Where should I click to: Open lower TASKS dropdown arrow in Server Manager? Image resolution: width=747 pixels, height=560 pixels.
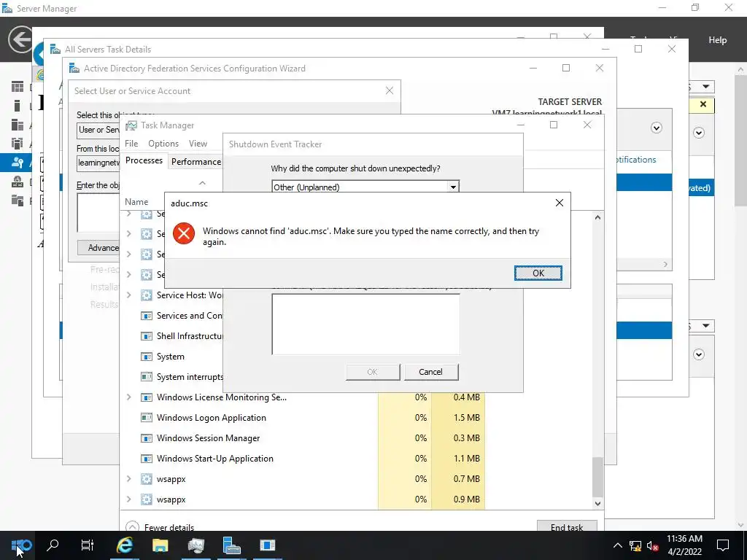coord(705,326)
